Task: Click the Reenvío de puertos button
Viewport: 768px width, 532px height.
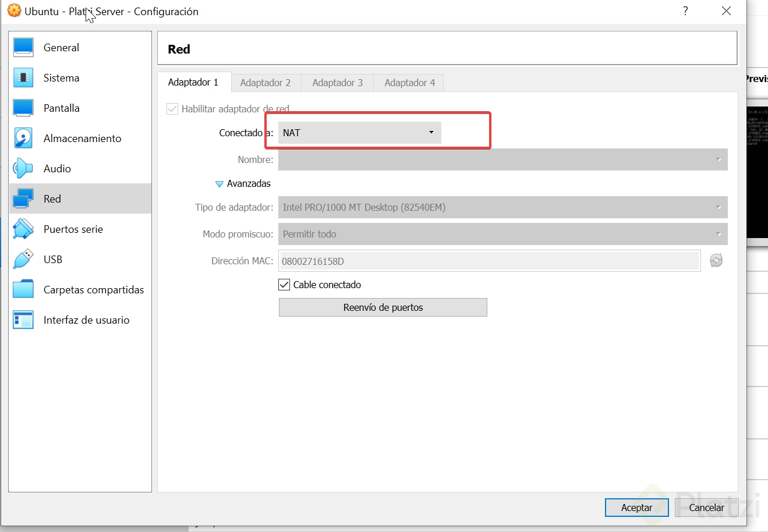Action: coord(383,307)
